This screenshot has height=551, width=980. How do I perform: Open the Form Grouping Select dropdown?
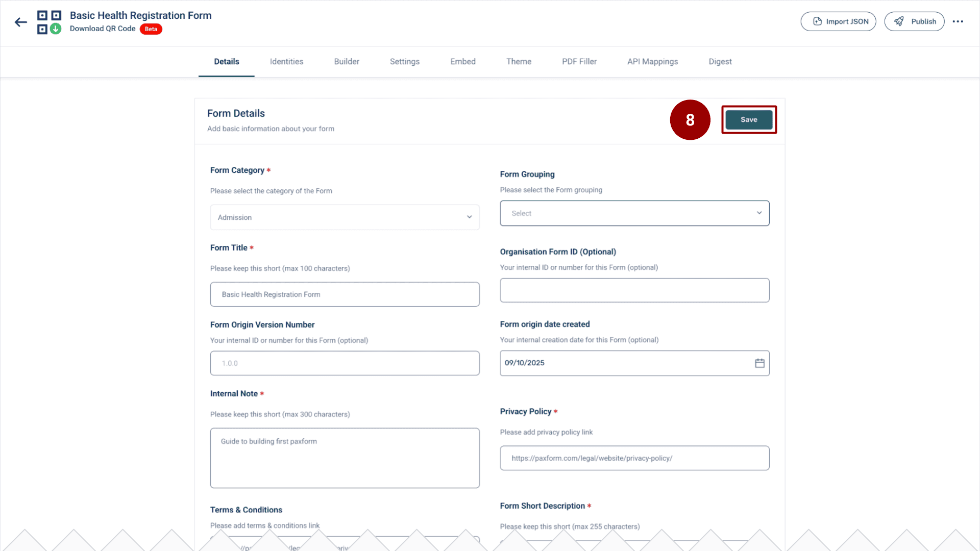pyautogui.click(x=634, y=213)
